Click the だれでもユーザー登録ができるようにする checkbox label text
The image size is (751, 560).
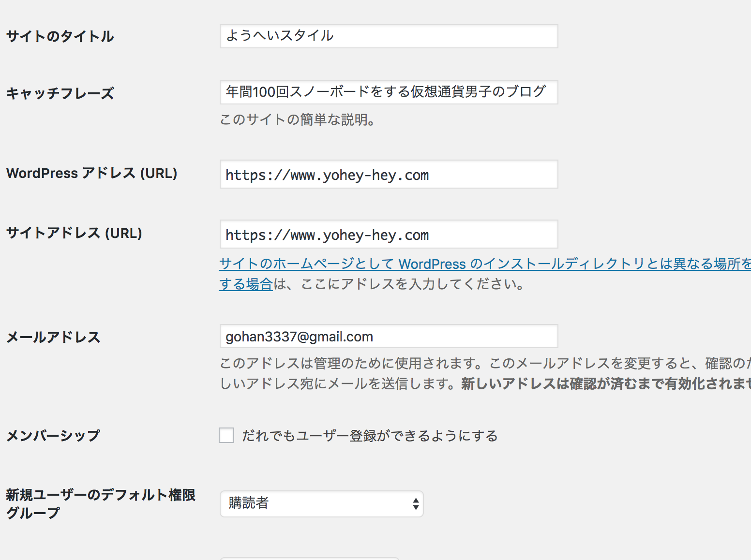370,436
